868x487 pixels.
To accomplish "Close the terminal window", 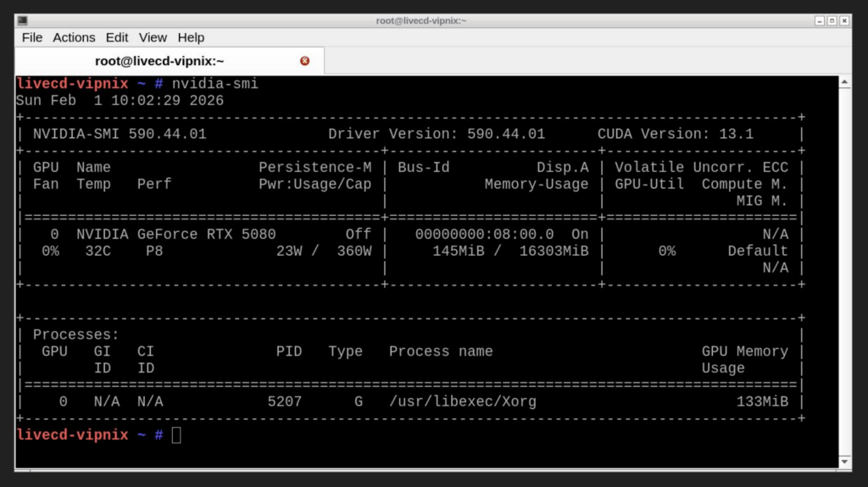I will (844, 20).
